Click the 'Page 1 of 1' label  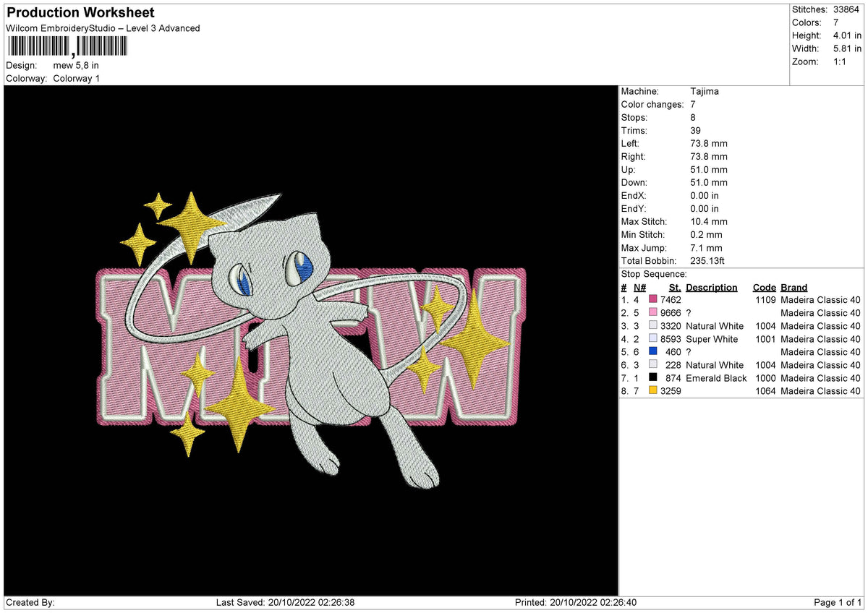tap(838, 602)
